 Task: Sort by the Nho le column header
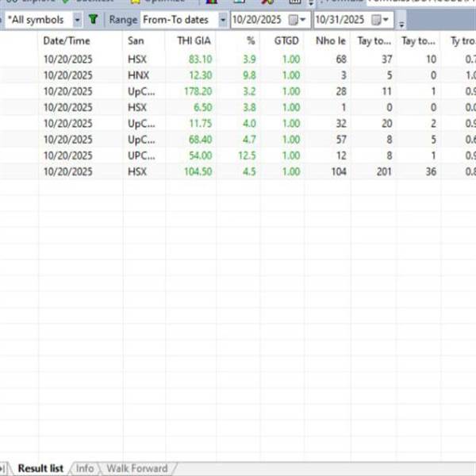click(x=331, y=40)
